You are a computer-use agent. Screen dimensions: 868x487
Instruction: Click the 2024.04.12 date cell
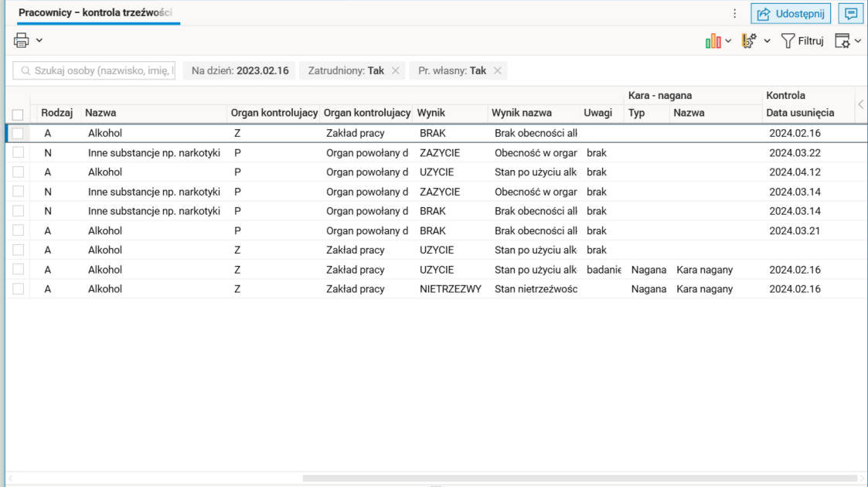click(795, 172)
